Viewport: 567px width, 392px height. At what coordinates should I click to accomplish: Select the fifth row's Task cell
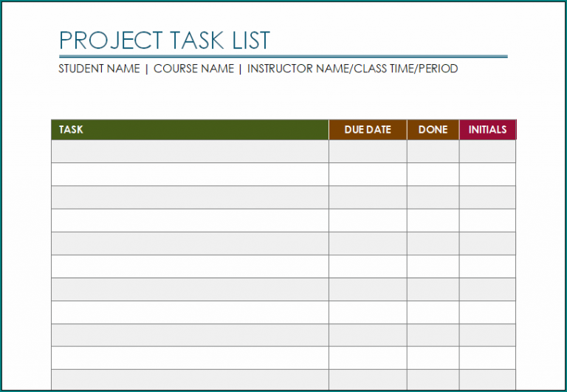(x=190, y=244)
